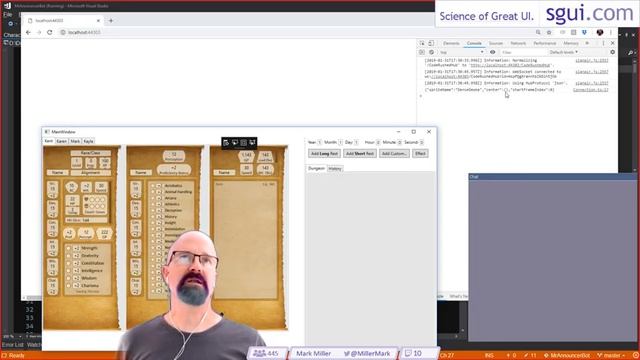640x360 pixels.
Task: Select the Karen character tab in MainWindow
Action: tap(62, 141)
